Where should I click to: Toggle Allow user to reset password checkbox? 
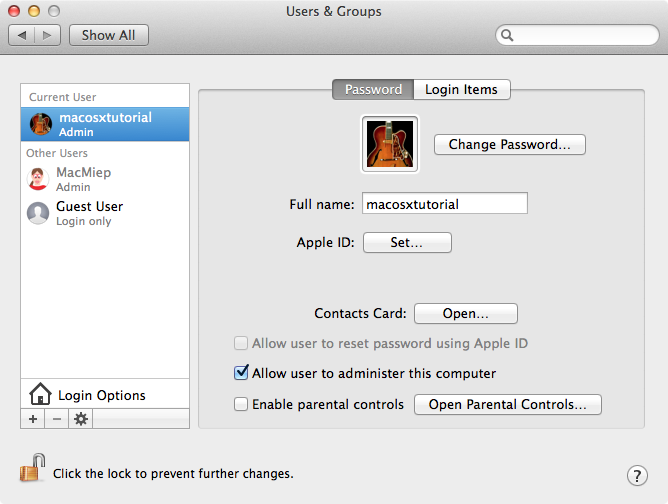241,343
